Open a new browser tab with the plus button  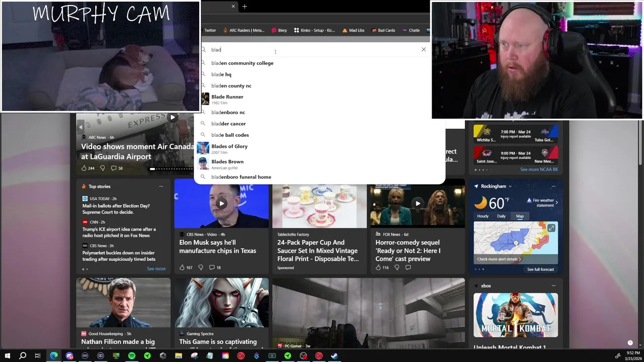245,7
